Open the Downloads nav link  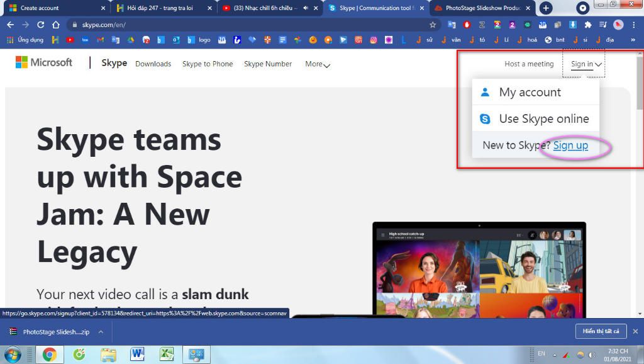click(153, 64)
